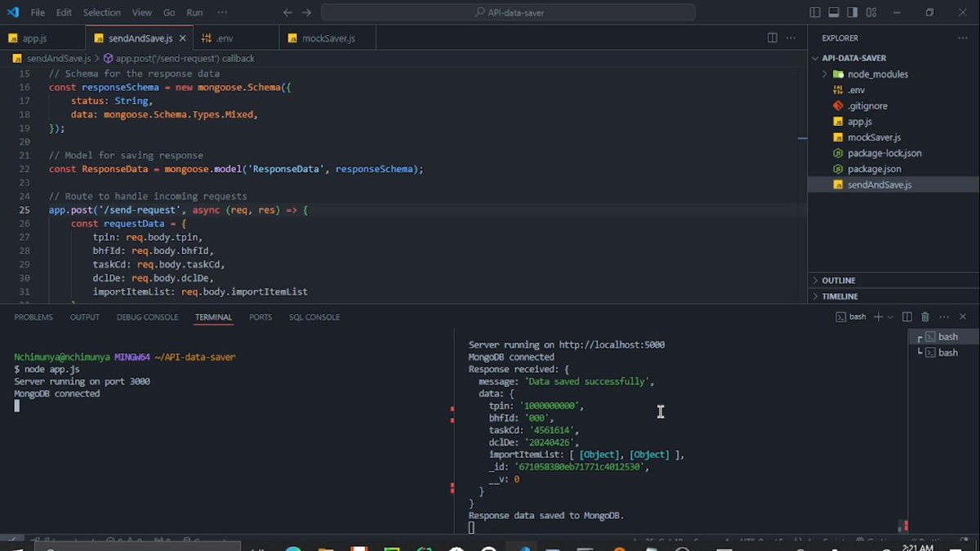Open the Go menu
This screenshot has width=980, height=551.
click(169, 13)
